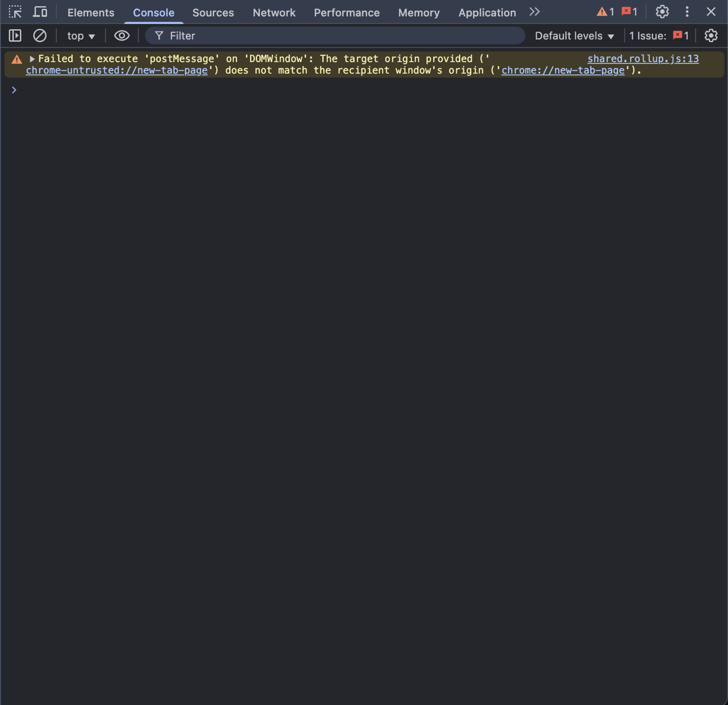The width and height of the screenshot is (728, 705).
Task: Open the Performance tab
Action: (347, 13)
